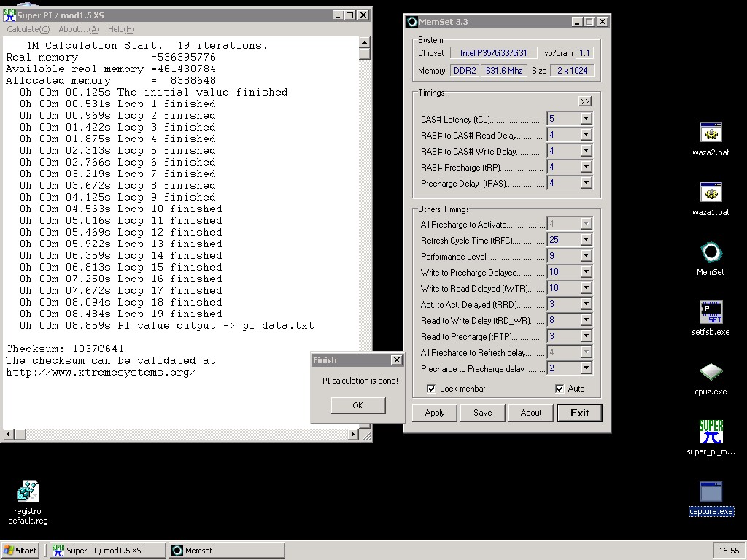Select the super_pi_mod desktop icon
The image size is (747, 560).
pyautogui.click(x=711, y=437)
